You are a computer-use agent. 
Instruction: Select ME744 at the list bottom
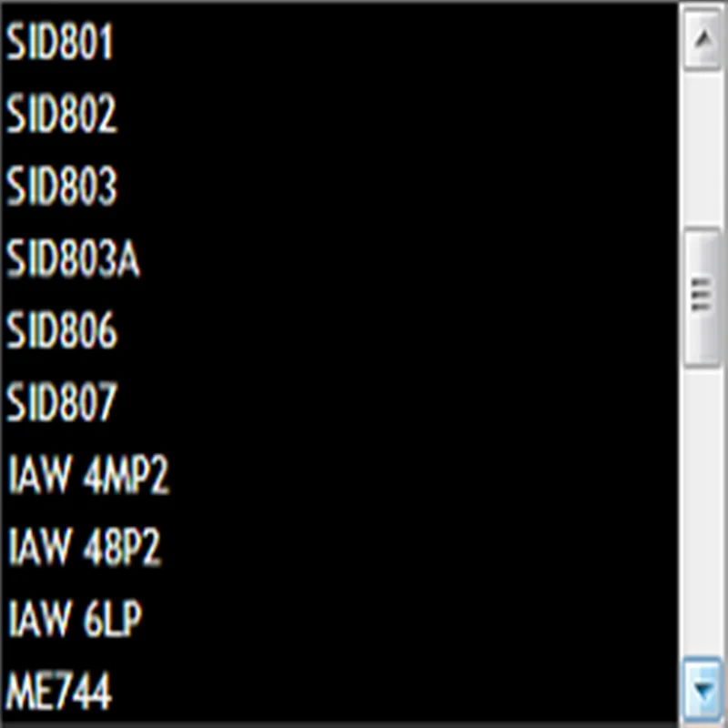tap(59, 692)
